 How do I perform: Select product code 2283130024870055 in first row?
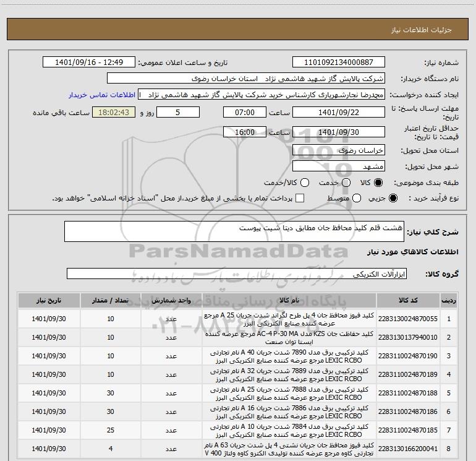[411, 319]
